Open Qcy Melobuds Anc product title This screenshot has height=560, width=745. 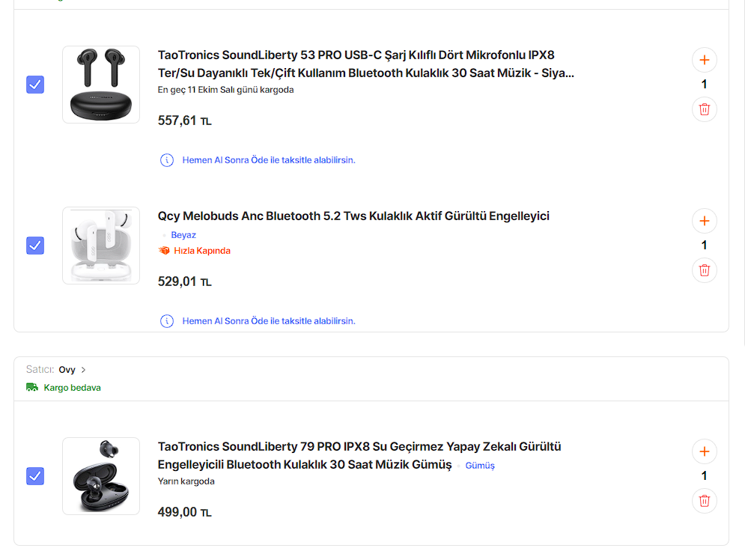point(353,216)
